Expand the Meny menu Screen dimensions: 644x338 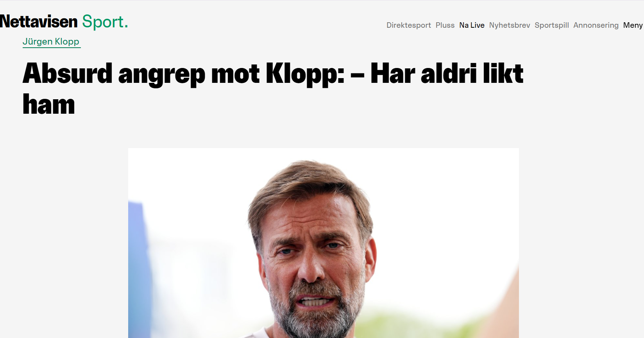(633, 25)
